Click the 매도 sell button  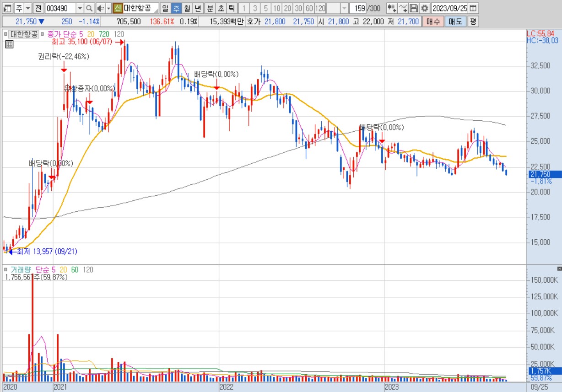[x=455, y=21]
